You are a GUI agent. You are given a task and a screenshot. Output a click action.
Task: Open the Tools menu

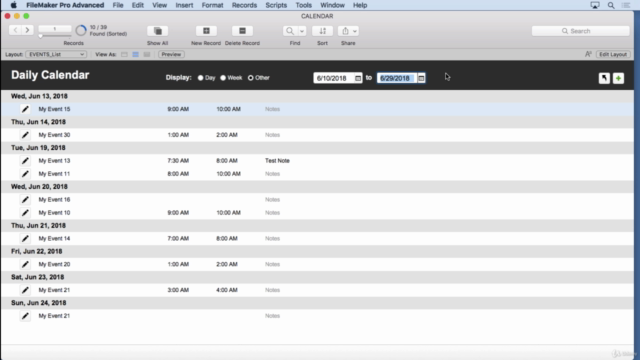pos(303,5)
